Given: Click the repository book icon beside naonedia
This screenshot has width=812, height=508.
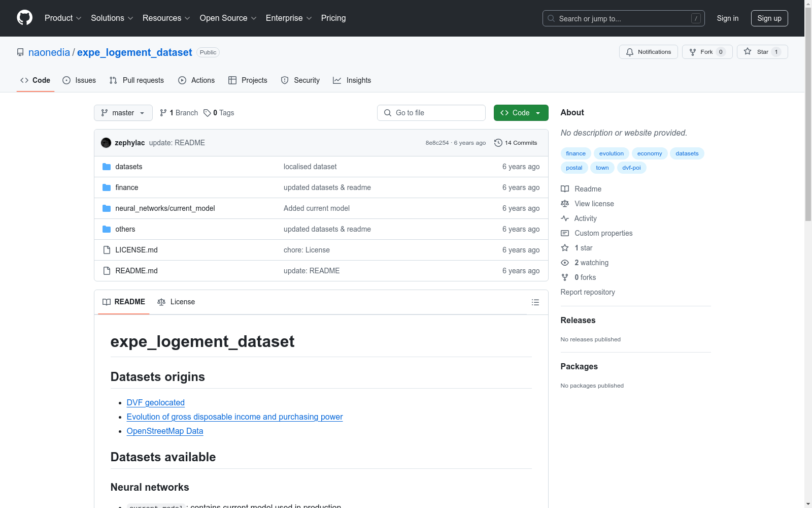Looking at the screenshot, I should pyautogui.click(x=20, y=52).
